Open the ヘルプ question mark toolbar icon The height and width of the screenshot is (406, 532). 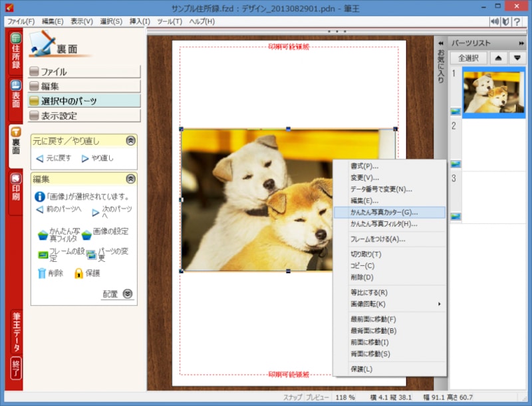[x=515, y=21]
